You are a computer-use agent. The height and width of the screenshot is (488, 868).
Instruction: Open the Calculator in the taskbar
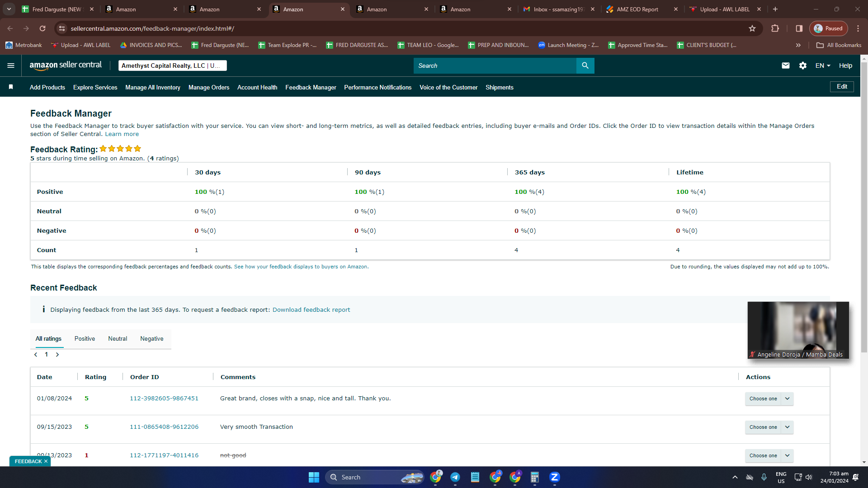click(x=535, y=477)
